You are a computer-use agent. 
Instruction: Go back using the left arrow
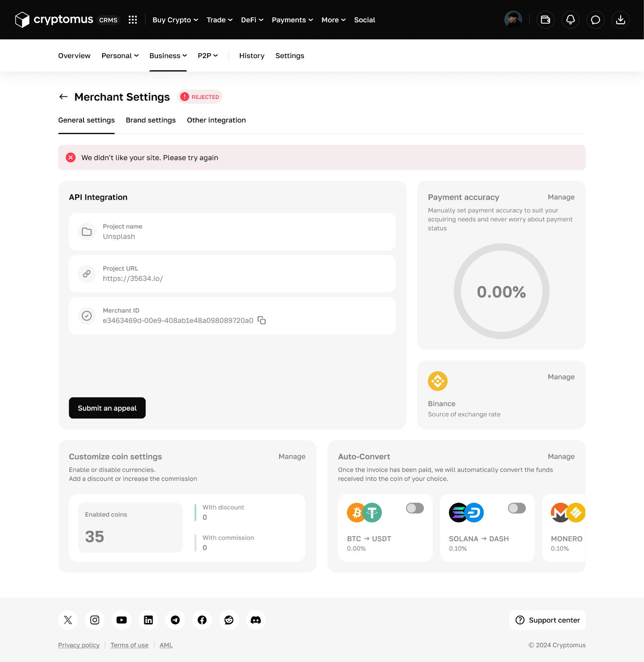(x=63, y=97)
